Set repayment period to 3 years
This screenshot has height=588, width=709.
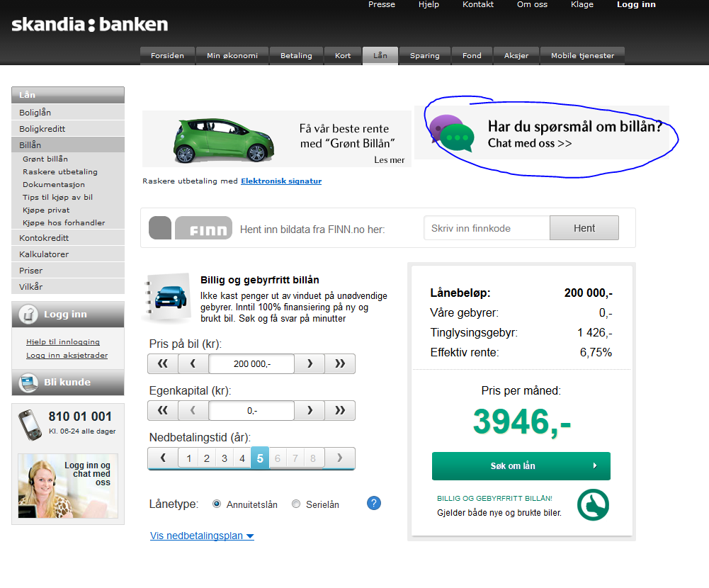coord(225,458)
